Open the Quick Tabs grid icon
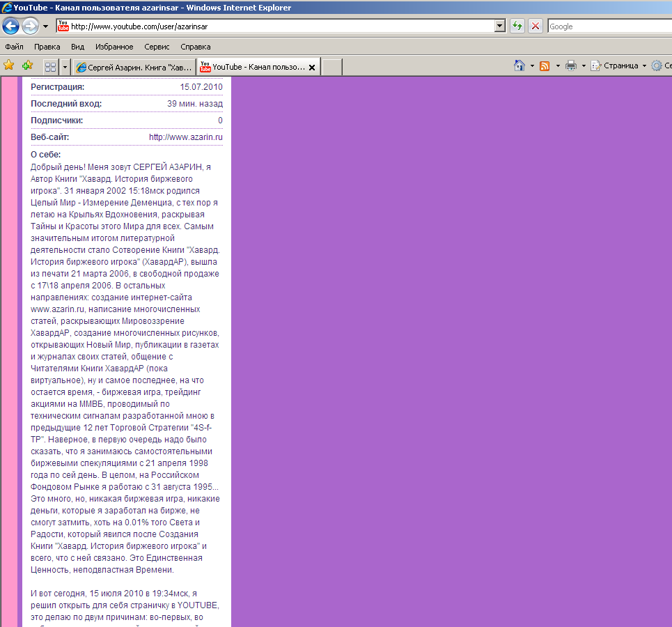The width and height of the screenshot is (672, 627). pyautogui.click(x=51, y=67)
